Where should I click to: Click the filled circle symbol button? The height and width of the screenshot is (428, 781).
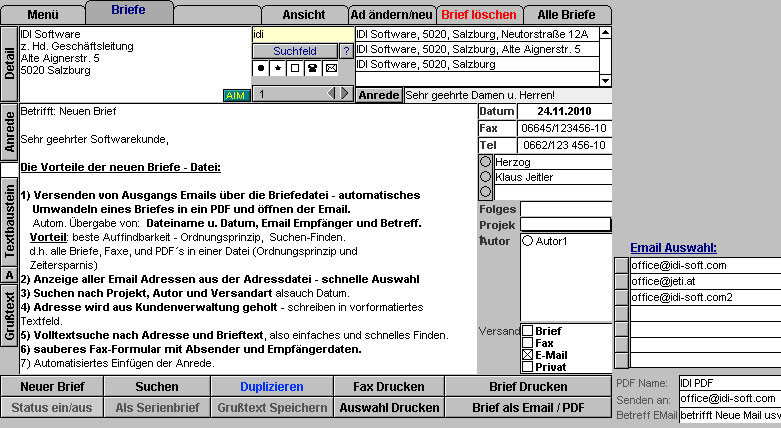pos(261,68)
